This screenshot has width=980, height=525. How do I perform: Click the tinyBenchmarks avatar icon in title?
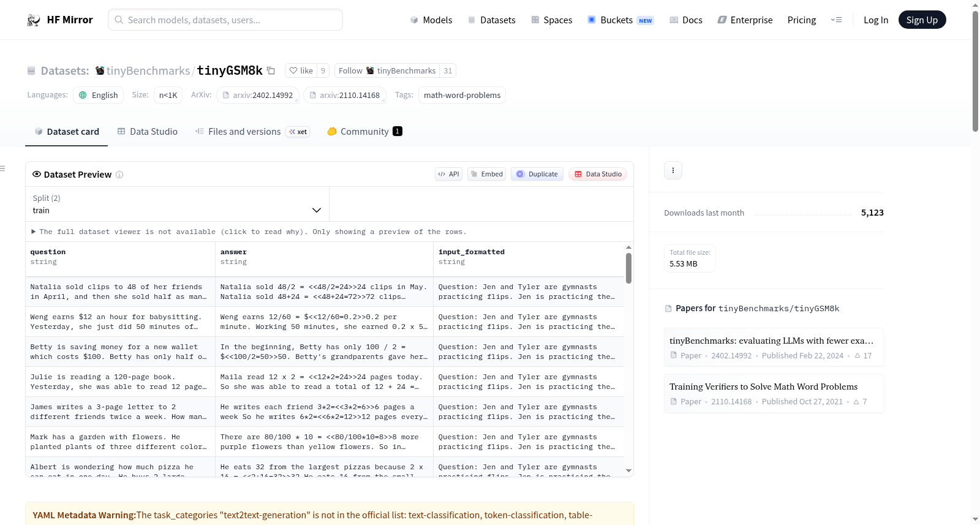click(x=100, y=70)
